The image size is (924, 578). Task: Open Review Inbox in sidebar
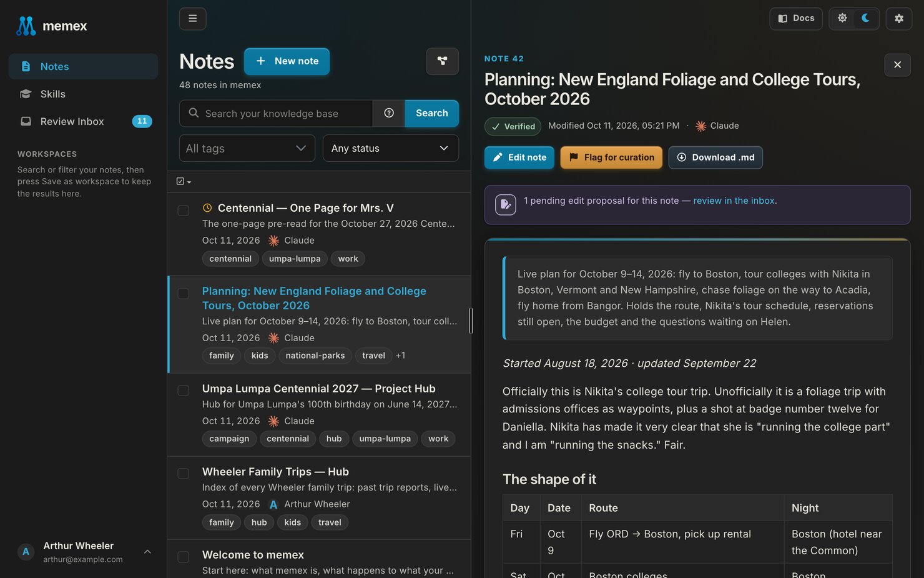pyautogui.click(x=83, y=121)
